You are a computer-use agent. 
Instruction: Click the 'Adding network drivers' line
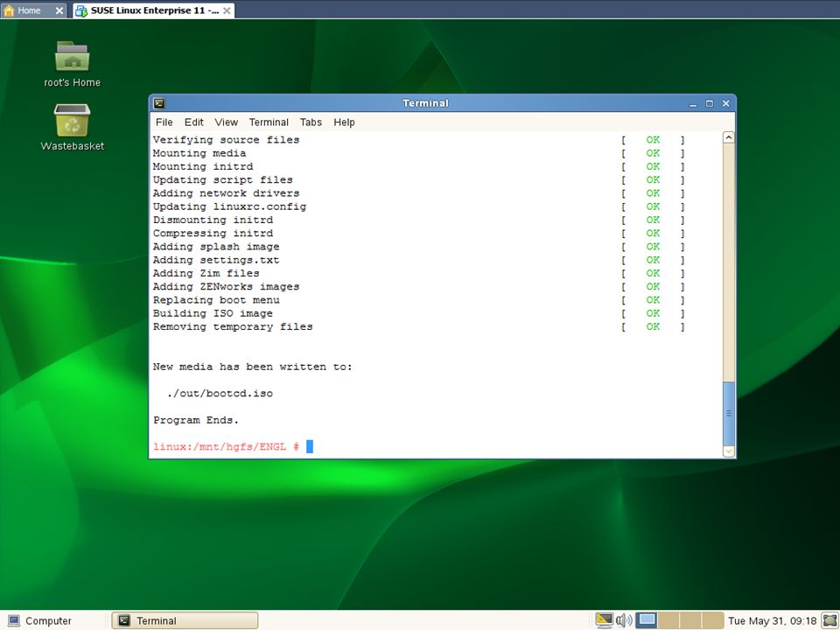point(226,193)
